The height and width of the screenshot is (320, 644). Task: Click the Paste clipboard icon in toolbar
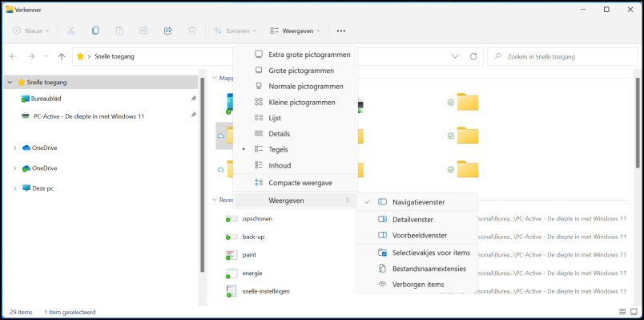click(119, 30)
